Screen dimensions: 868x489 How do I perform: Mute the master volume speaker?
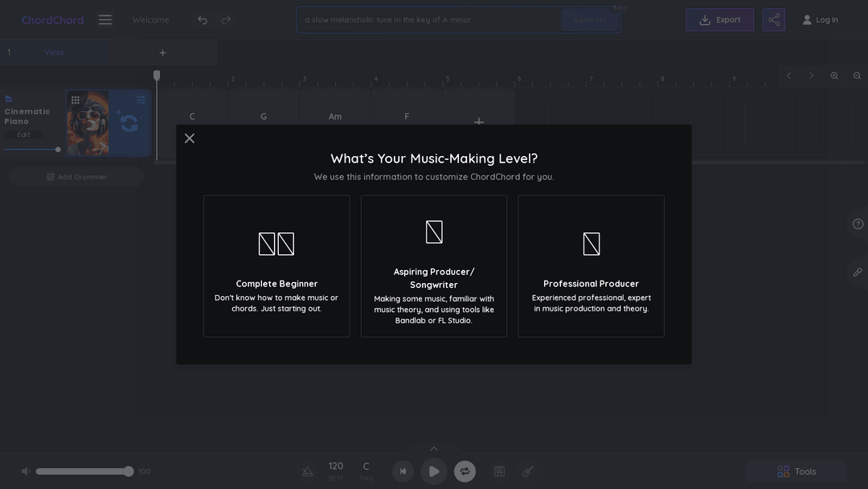27,471
